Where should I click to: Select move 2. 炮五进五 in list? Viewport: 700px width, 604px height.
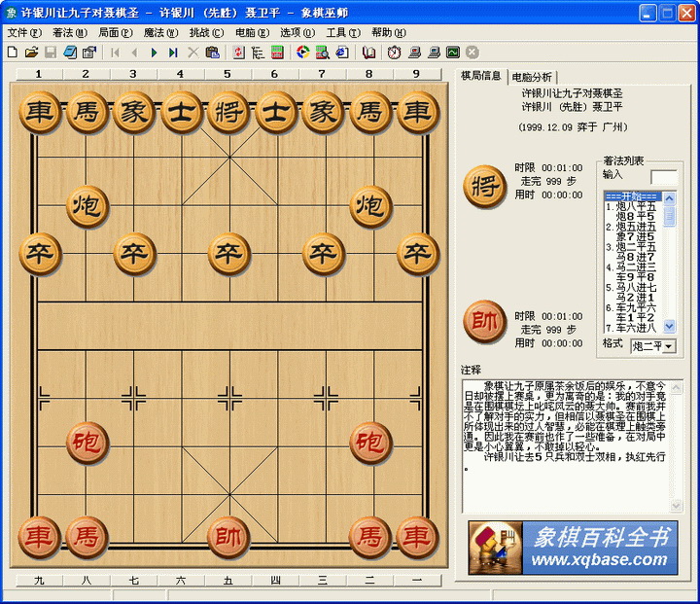click(x=631, y=227)
